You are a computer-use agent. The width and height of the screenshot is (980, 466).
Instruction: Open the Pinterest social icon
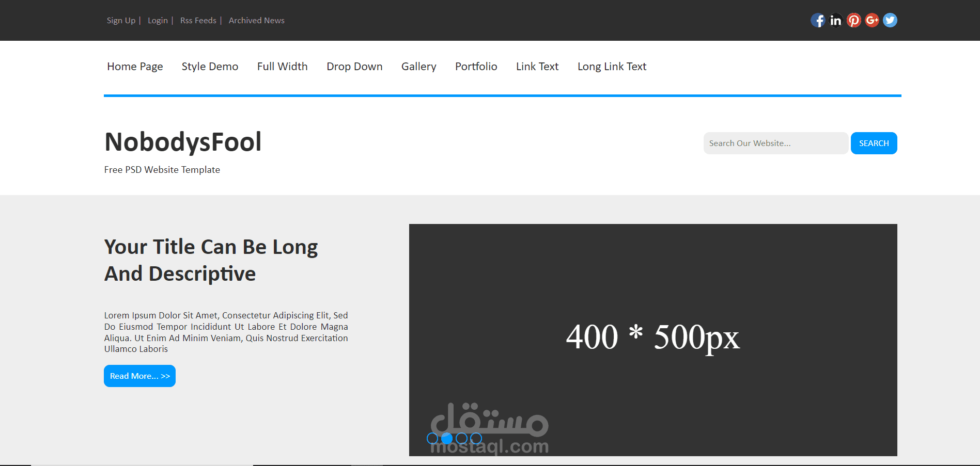854,20
